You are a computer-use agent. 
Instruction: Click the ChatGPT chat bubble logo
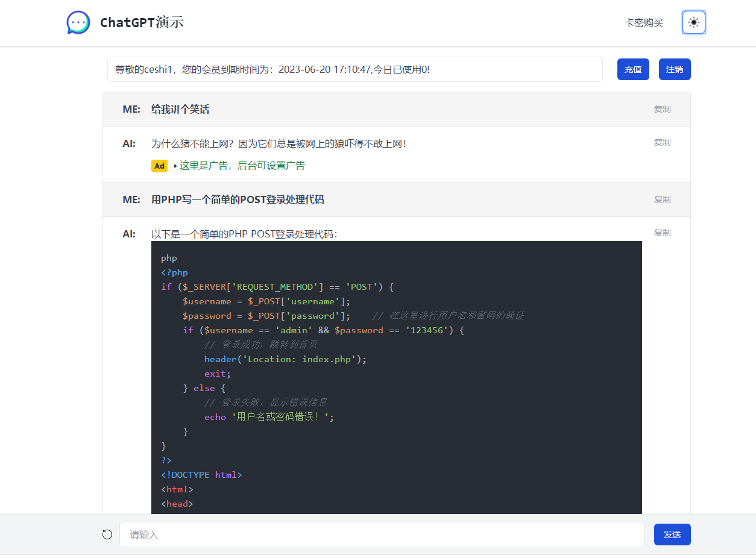tap(78, 23)
